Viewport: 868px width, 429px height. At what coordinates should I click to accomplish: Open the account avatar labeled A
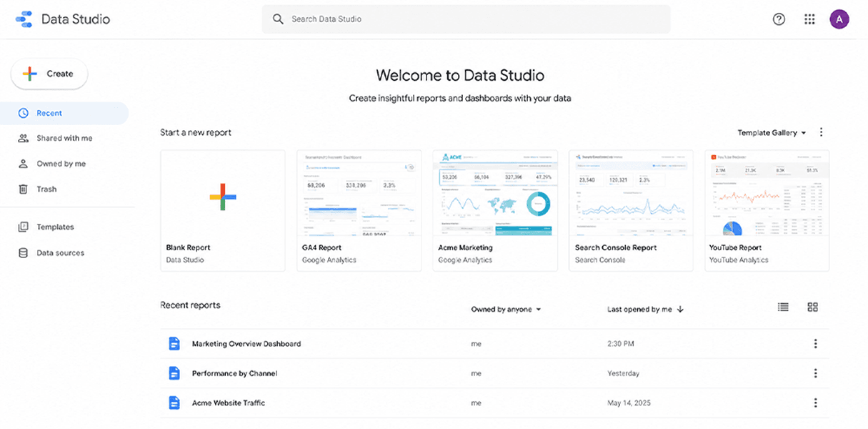(x=839, y=19)
